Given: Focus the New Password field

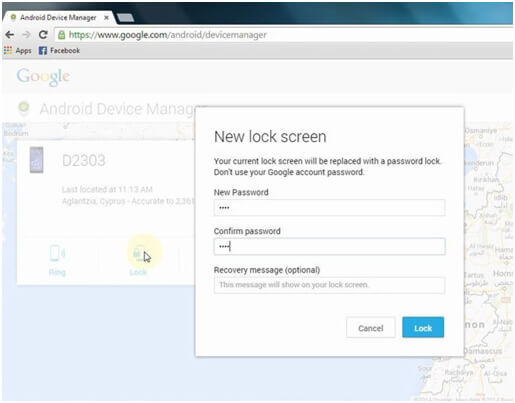Looking at the screenshot, I should [329, 208].
